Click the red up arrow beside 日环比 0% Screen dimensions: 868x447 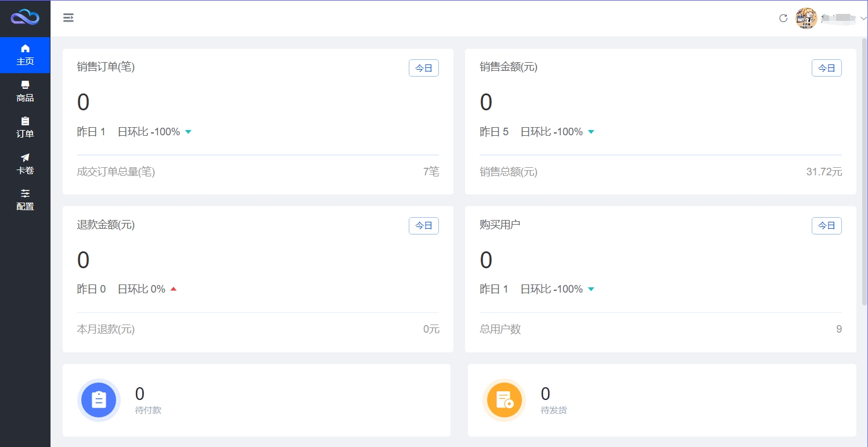[173, 289]
